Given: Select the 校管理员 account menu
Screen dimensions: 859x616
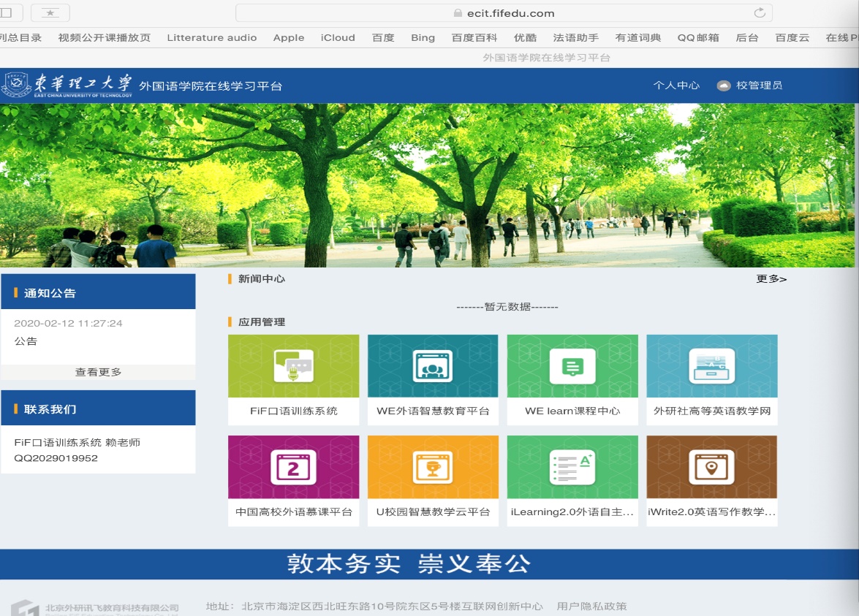Looking at the screenshot, I should tap(759, 85).
